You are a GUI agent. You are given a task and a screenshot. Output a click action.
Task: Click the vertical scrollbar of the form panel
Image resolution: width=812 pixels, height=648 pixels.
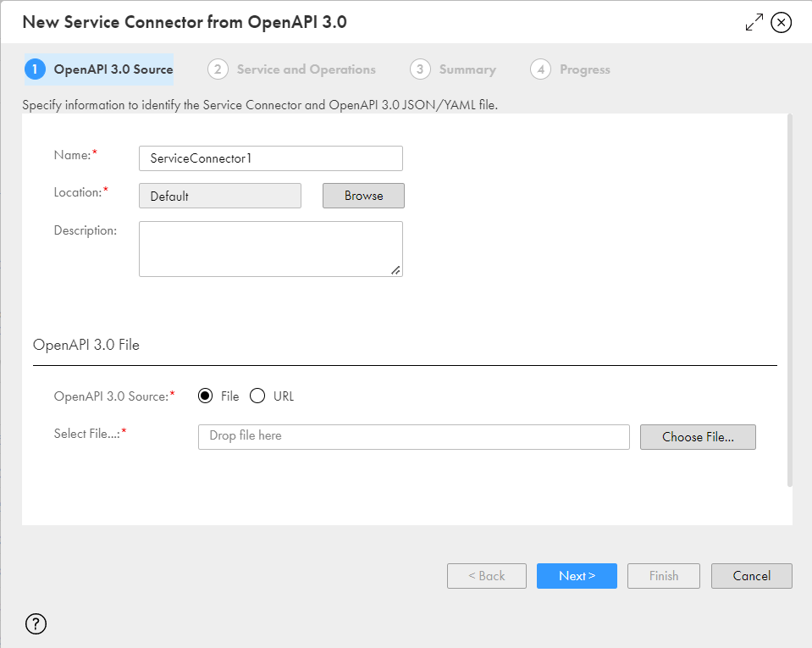click(790, 301)
